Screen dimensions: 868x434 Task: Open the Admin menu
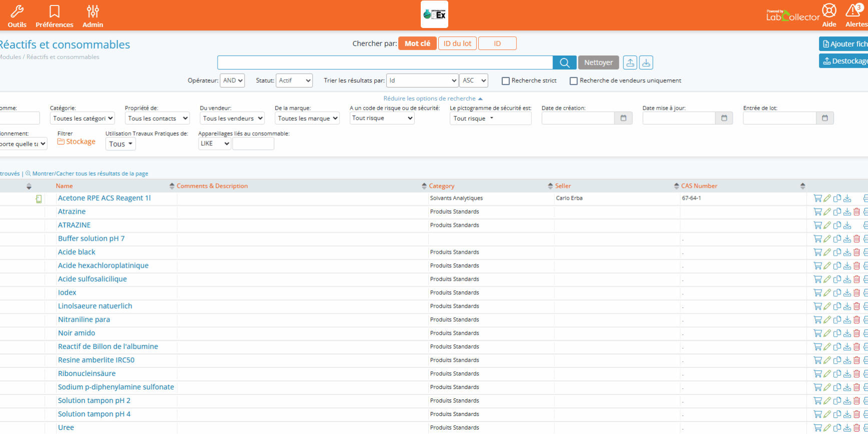pos(93,16)
